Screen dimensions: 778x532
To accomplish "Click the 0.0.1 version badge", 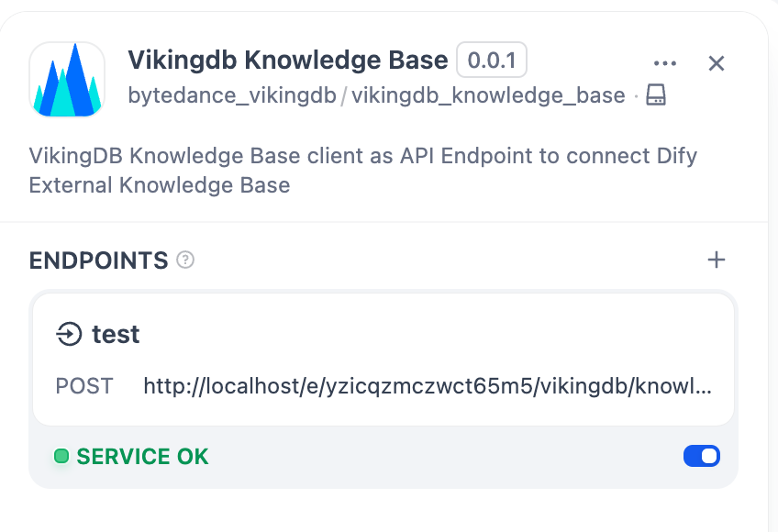I will click(x=492, y=61).
